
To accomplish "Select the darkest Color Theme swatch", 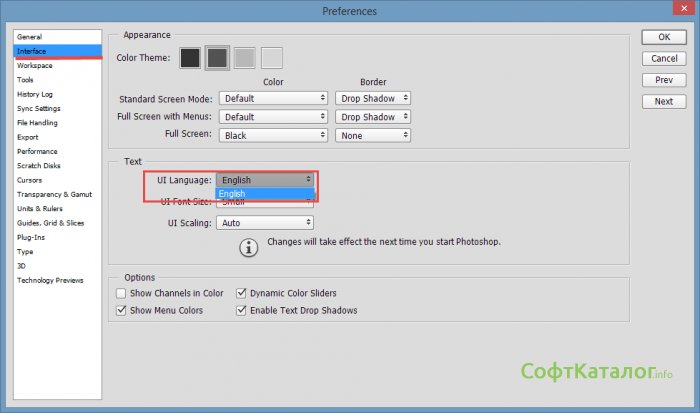I will click(x=190, y=58).
